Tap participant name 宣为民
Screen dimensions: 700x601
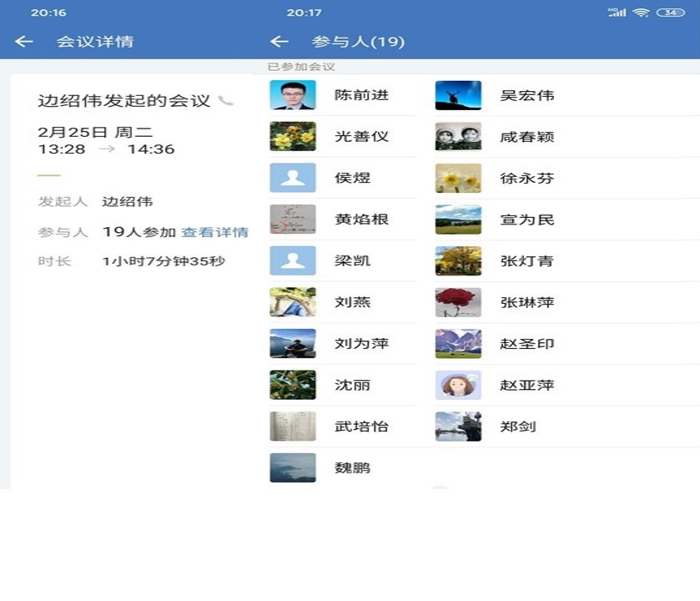[x=526, y=220]
